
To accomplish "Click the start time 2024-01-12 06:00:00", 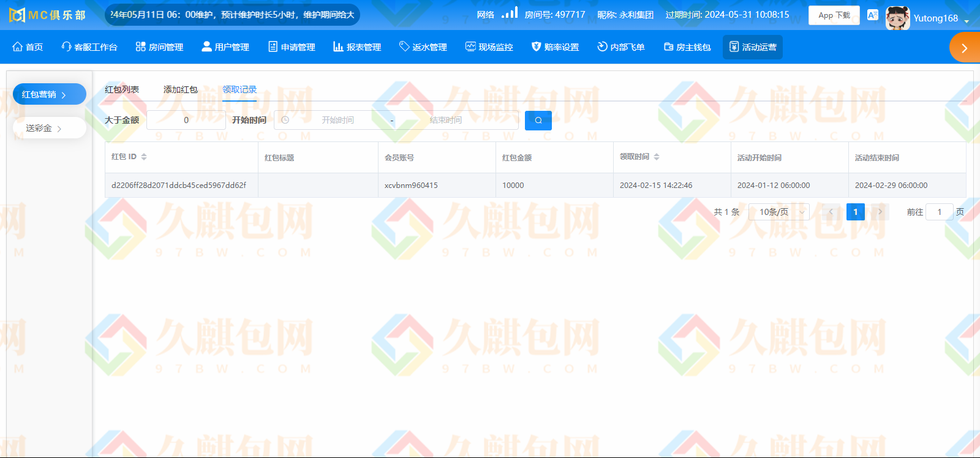I will pos(774,185).
